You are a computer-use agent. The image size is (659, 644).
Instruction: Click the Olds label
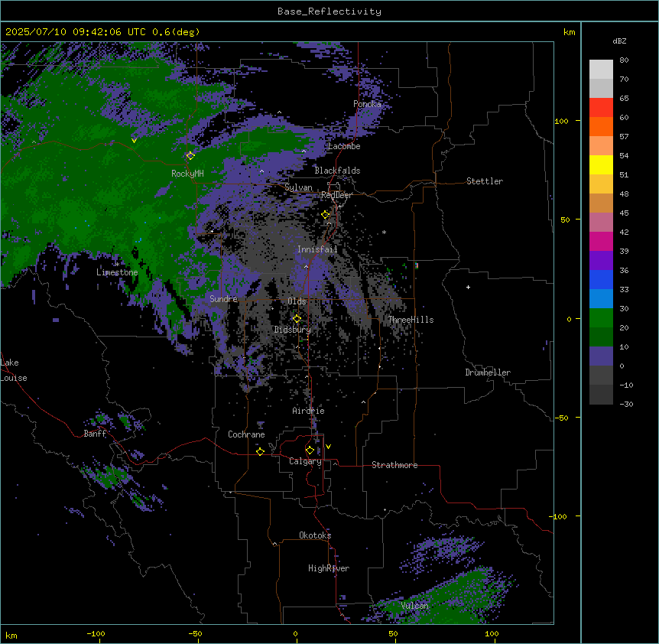(x=297, y=301)
